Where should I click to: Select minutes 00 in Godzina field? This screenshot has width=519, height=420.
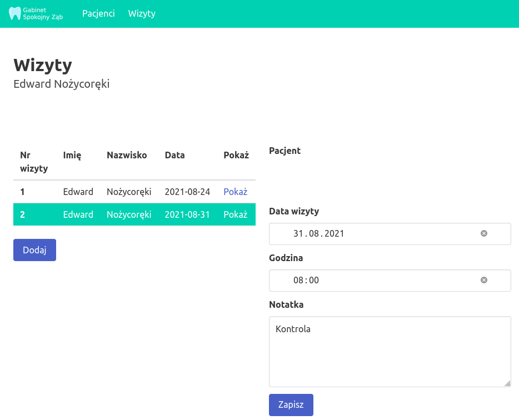pyautogui.click(x=314, y=281)
